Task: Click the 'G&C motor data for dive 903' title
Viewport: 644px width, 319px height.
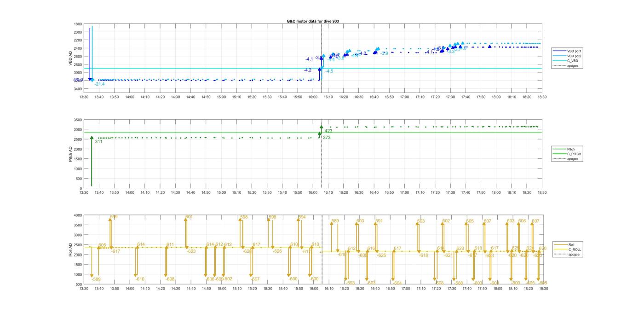Action: pyautogui.click(x=312, y=21)
